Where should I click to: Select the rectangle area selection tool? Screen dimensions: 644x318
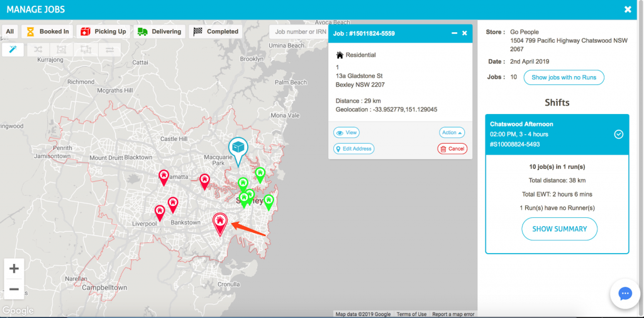pyautogui.click(x=62, y=50)
